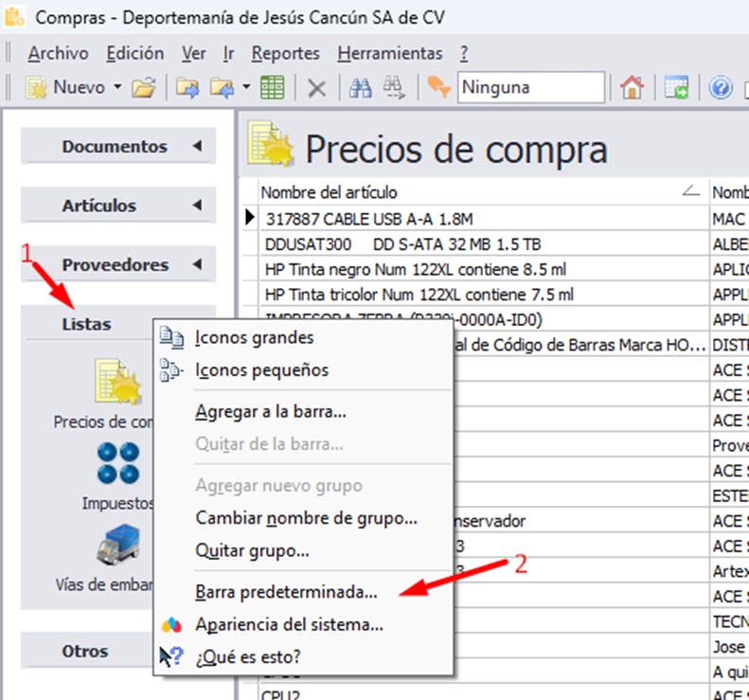749x700 pixels.
Task: Click the Vías de embarque truck icon
Action: coord(118,545)
